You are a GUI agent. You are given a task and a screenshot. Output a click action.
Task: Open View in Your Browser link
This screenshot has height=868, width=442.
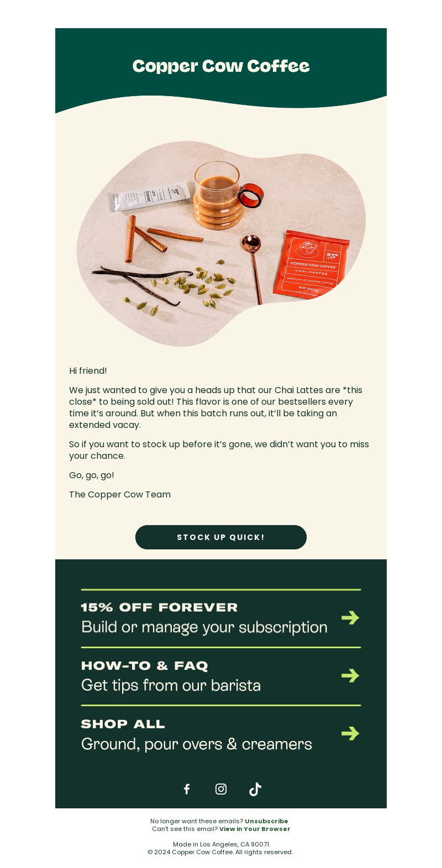[x=255, y=829]
